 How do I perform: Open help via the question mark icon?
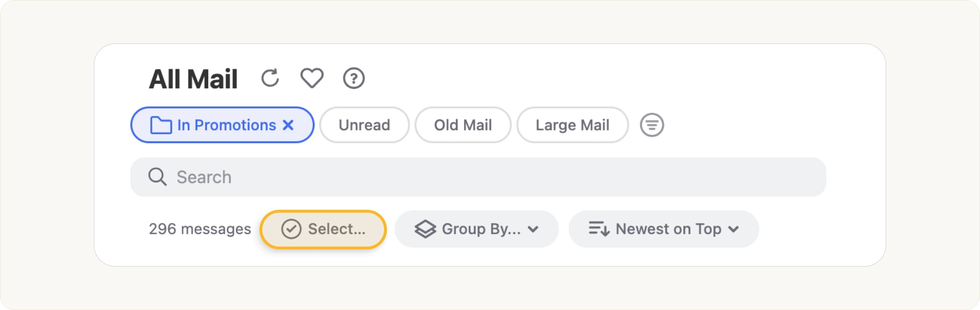click(353, 79)
